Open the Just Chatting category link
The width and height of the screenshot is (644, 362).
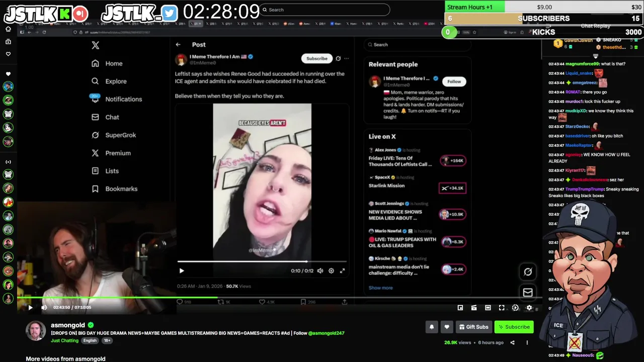(x=64, y=340)
